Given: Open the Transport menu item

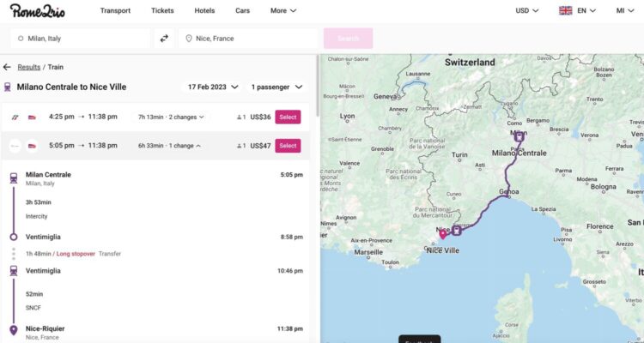Looking at the screenshot, I should click(x=115, y=10).
